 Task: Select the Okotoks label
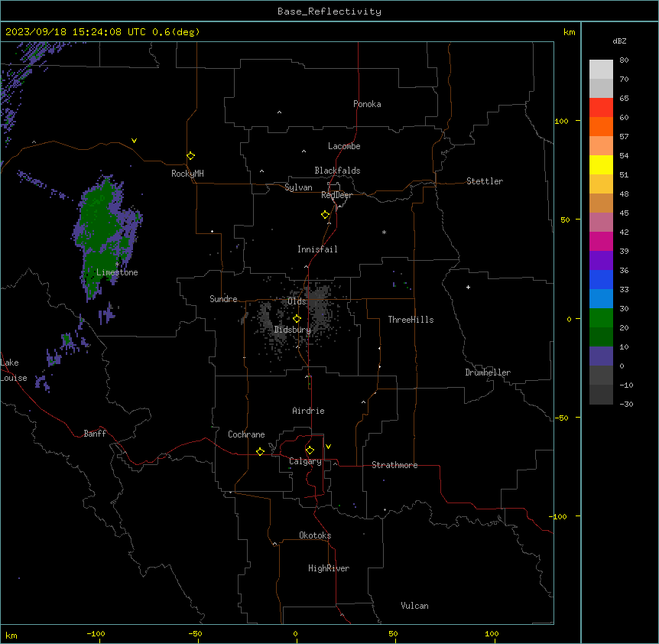[315, 535]
